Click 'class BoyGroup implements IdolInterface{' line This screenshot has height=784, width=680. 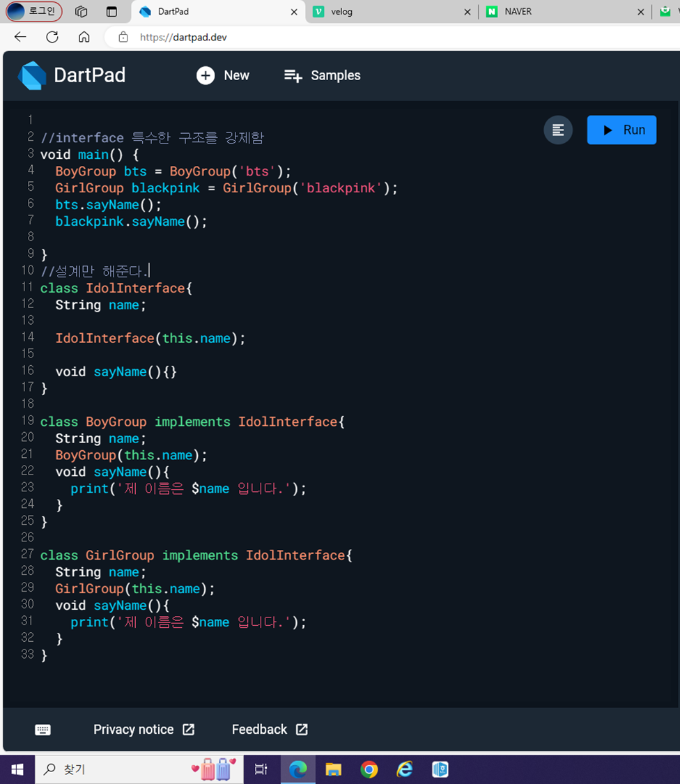click(x=192, y=422)
